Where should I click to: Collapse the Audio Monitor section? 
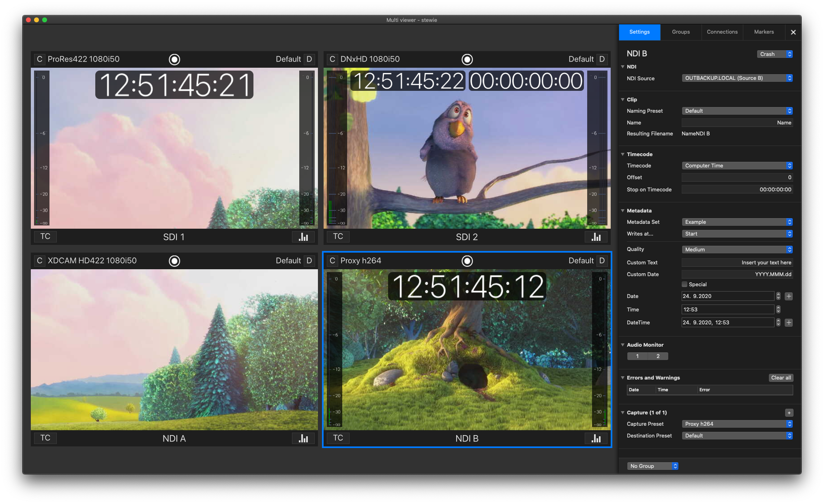coord(623,345)
